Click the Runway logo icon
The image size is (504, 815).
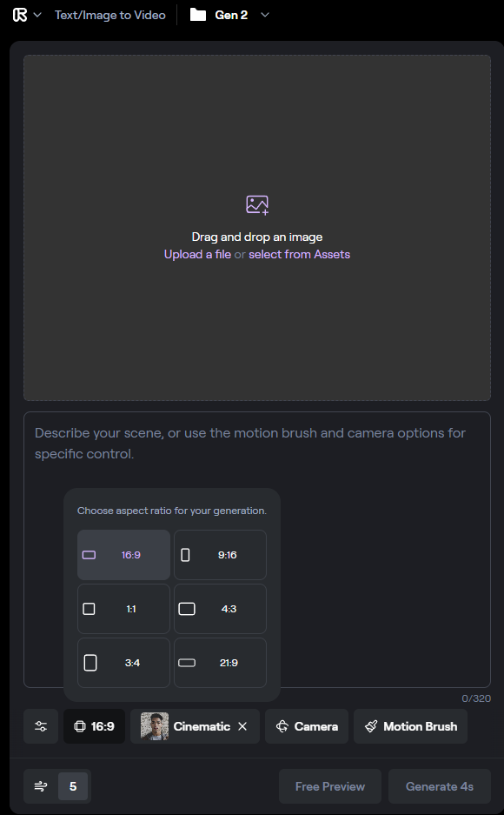[x=20, y=15]
